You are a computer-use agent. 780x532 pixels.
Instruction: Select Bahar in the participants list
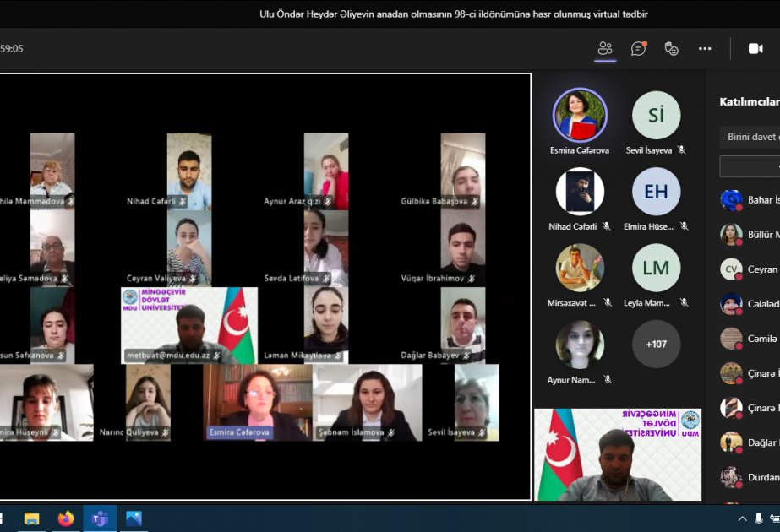(x=750, y=200)
